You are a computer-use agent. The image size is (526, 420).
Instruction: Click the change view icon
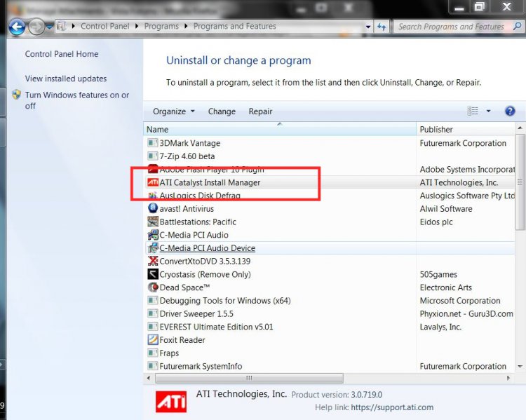pos(473,111)
